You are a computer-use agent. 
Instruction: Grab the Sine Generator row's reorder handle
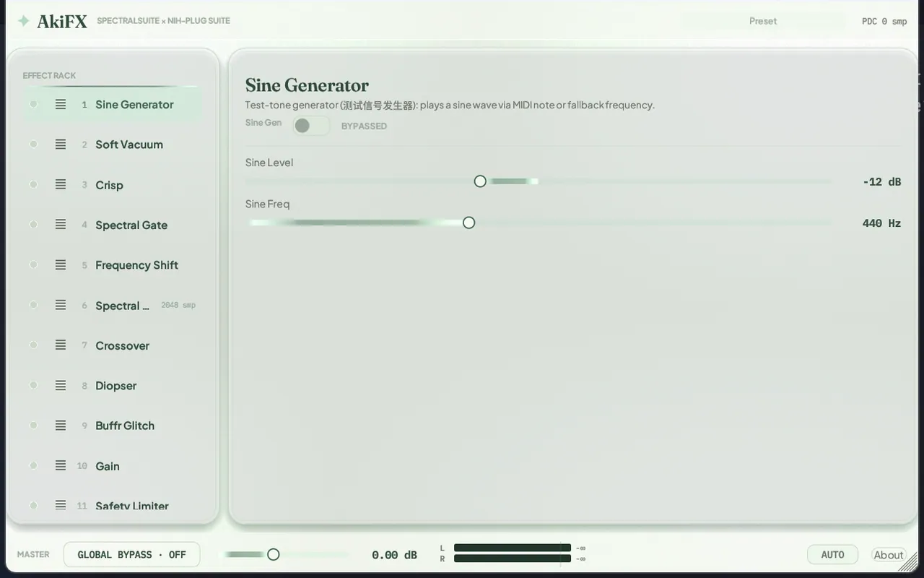tap(61, 105)
